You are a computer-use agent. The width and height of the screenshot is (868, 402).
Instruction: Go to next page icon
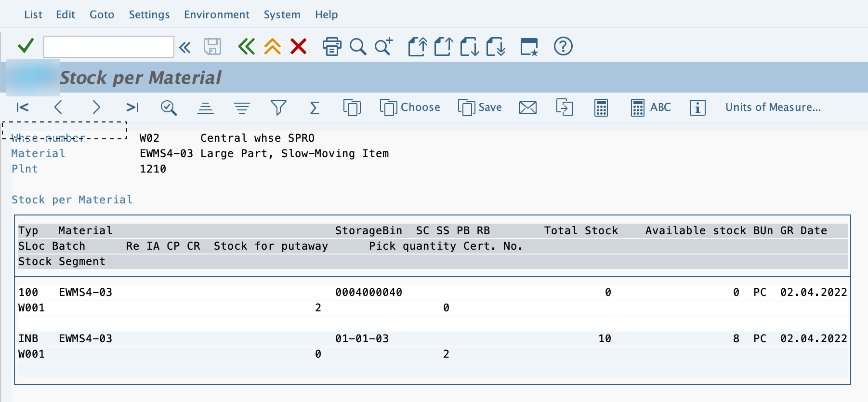(469, 47)
